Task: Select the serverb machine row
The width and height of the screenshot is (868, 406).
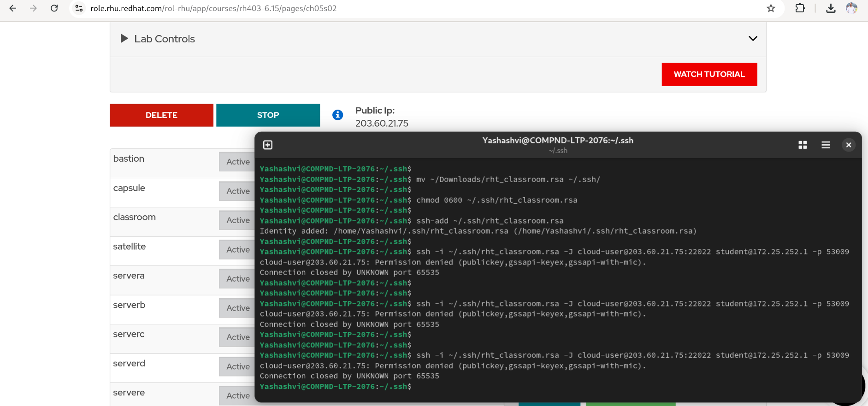Action: [182, 310]
